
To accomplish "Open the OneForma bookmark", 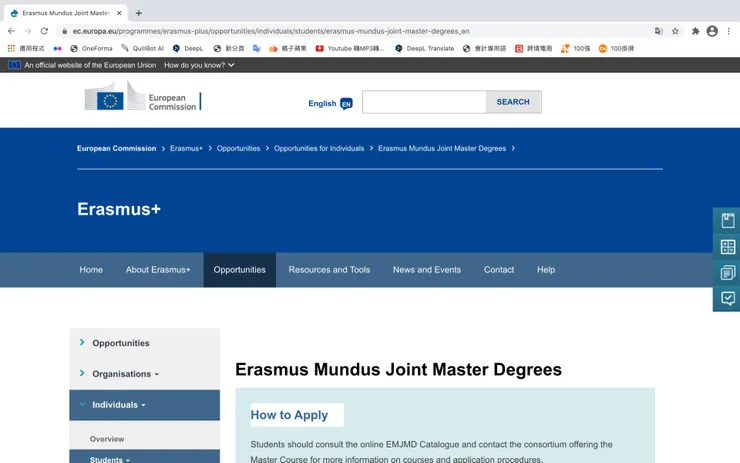I will (x=91, y=48).
